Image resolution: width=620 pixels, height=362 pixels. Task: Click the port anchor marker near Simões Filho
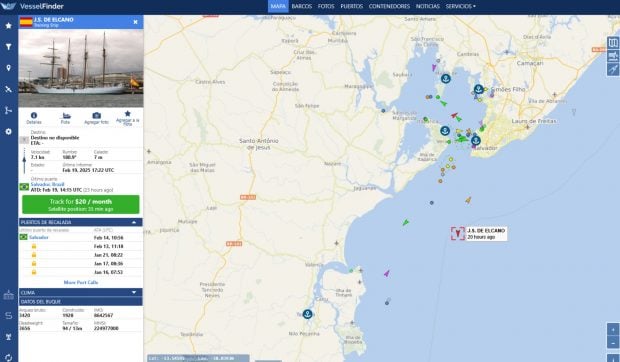(478, 89)
